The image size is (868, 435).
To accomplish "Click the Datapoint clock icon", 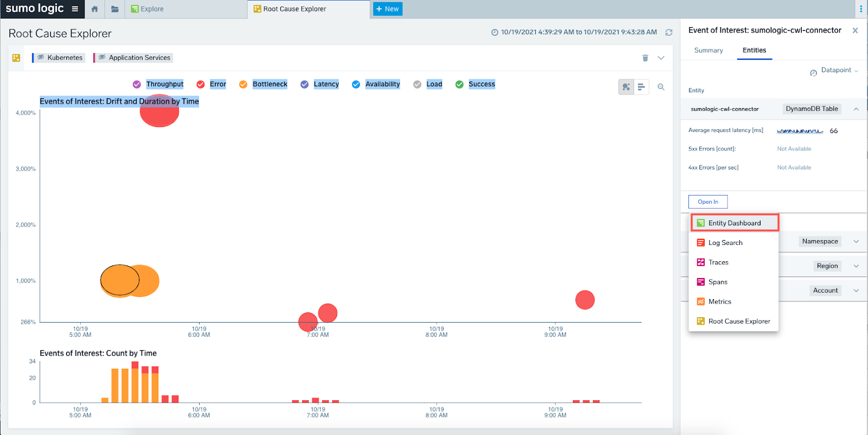I will click(x=813, y=73).
